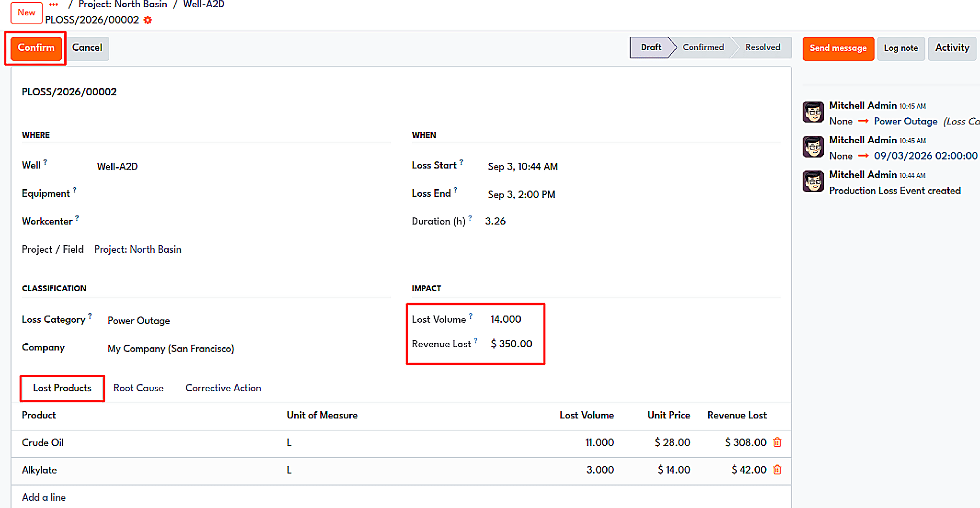This screenshot has width=980, height=508.
Task: Click avatar beside Production Loss Event created
Action: pyautogui.click(x=813, y=181)
